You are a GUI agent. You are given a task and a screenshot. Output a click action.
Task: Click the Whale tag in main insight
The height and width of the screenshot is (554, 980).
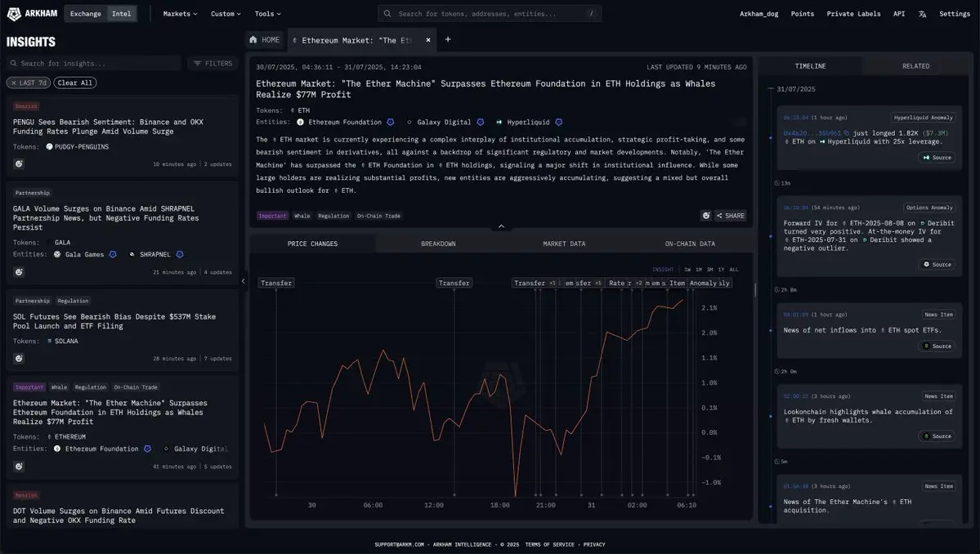302,216
